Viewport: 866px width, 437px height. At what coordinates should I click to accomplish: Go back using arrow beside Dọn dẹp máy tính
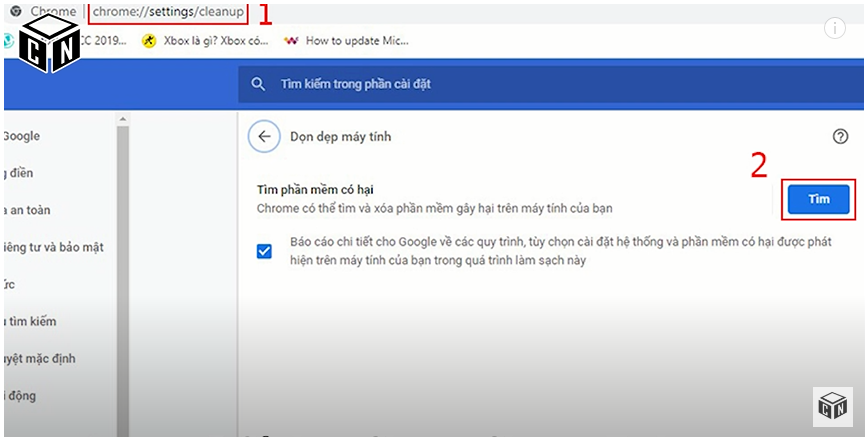point(265,136)
